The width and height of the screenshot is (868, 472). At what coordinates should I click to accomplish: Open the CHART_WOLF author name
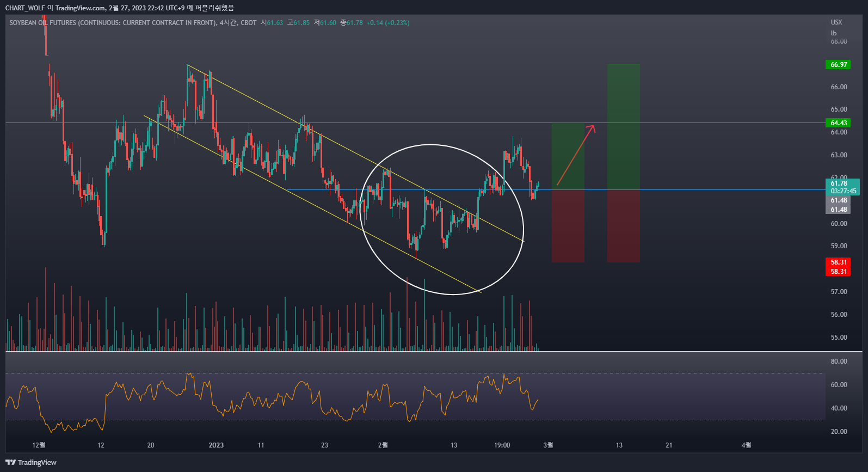pos(25,8)
